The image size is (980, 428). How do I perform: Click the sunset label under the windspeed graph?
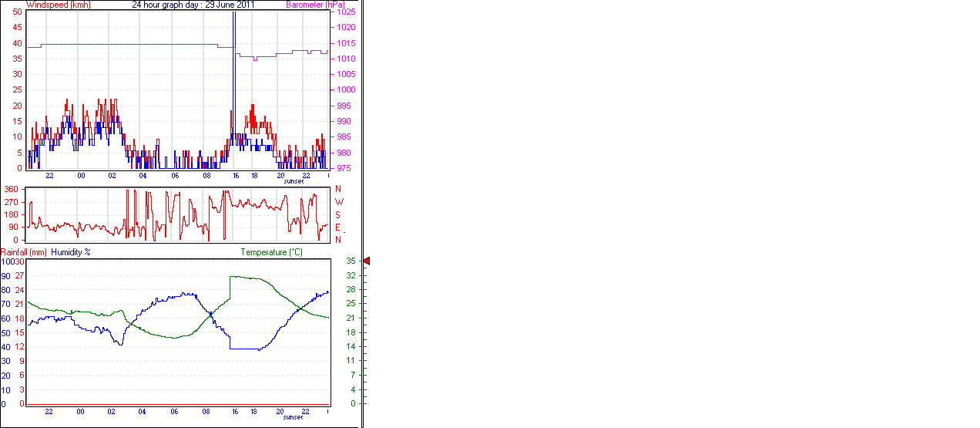tap(293, 181)
